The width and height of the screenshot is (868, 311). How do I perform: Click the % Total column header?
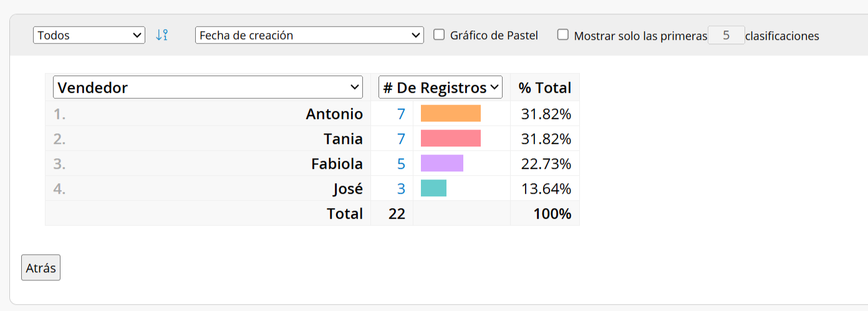pyautogui.click(x=545, y=88)
